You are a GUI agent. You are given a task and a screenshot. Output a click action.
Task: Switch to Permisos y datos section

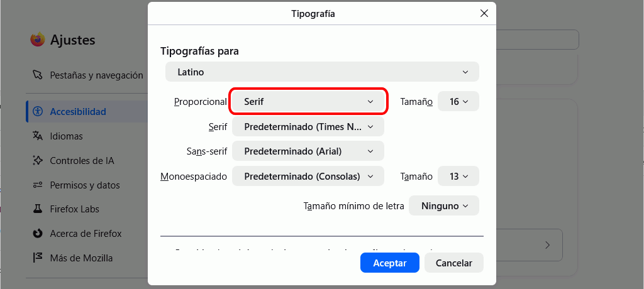(x=87, y=185)
